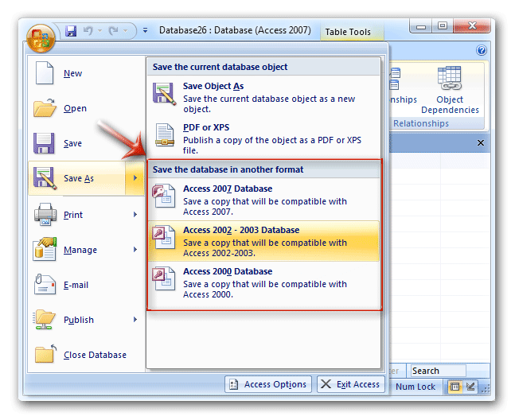Click the Save floppy icon in Quick Access toolbar
Screen dimensions: 515x420
[x=71, y=32]
